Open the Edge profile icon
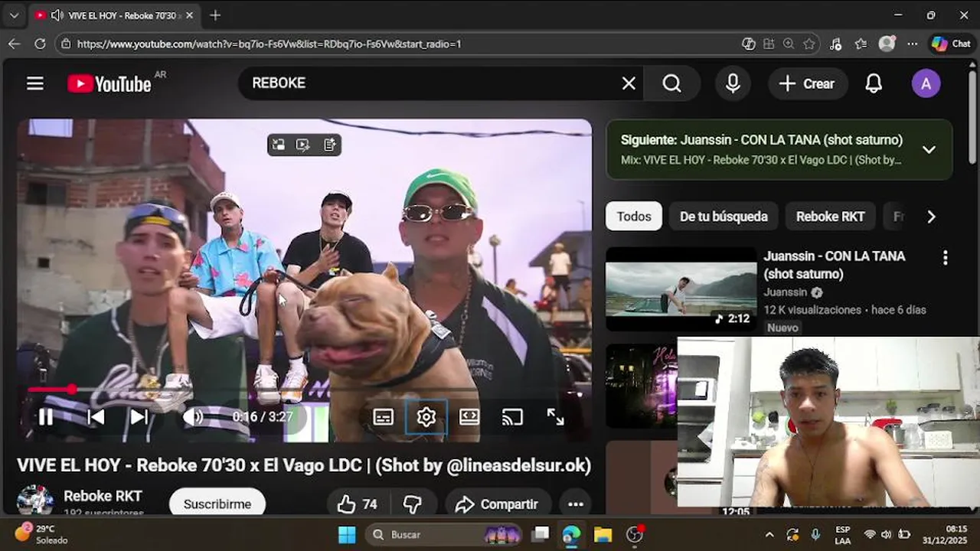Viewport: 980px width, 551px height. pyautogui.click(x=887, y=44)
